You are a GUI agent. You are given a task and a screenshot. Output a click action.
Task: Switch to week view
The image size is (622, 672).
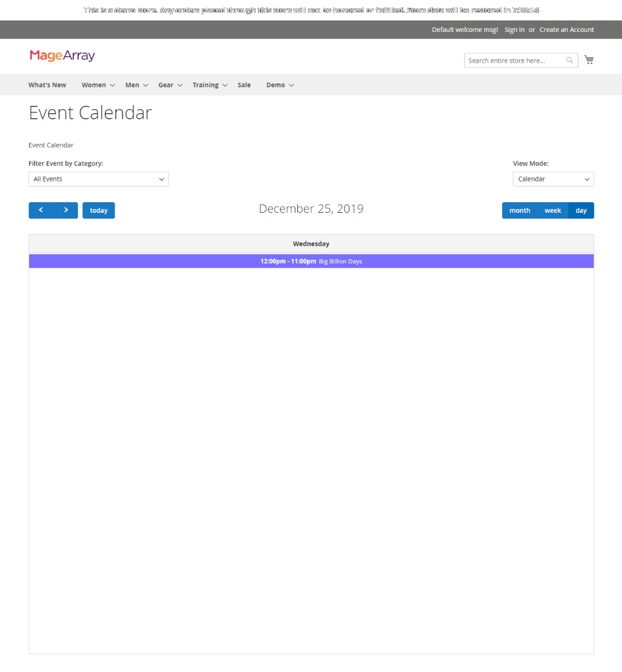point(553,210)
